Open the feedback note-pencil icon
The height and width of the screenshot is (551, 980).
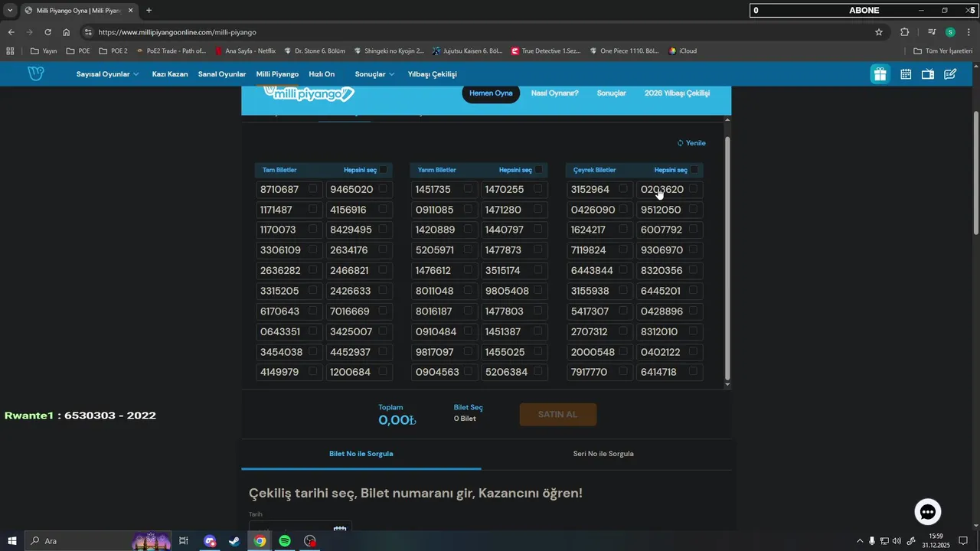[950, 74]
